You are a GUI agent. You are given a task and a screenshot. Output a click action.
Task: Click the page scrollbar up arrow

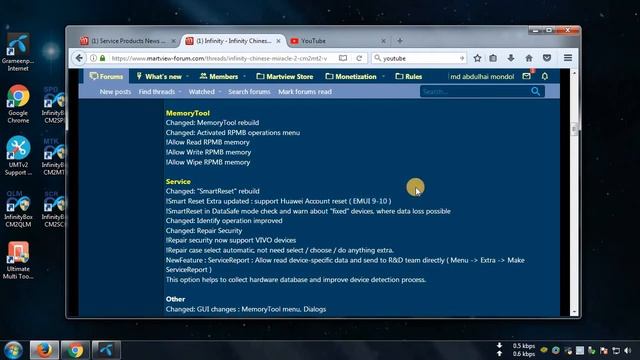[x=574, y=73]
